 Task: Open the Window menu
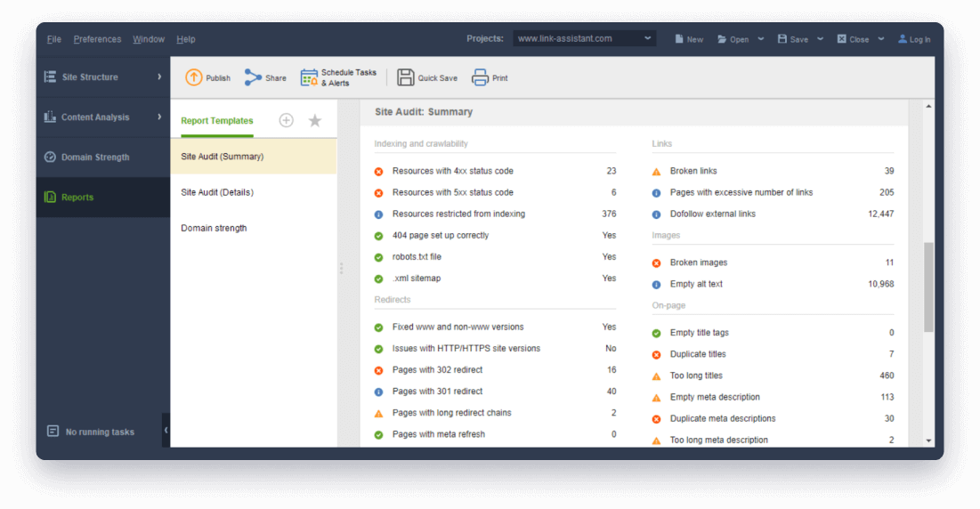(148, 39)
